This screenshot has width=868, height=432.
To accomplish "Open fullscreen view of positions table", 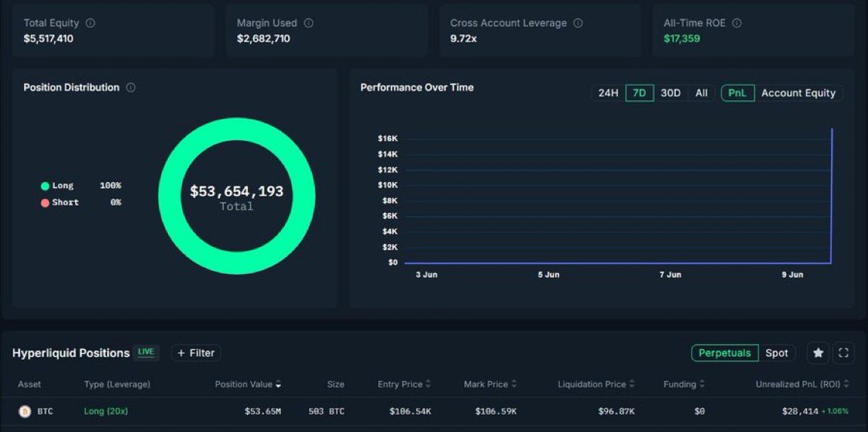I will tap(844, 353).
